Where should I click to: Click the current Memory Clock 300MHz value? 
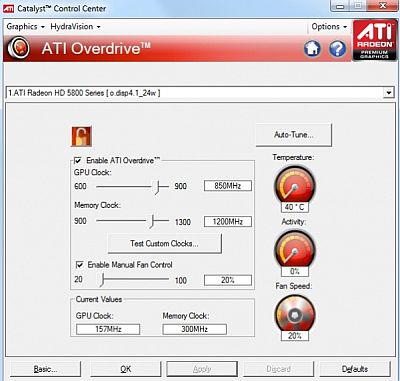[195, 329]
